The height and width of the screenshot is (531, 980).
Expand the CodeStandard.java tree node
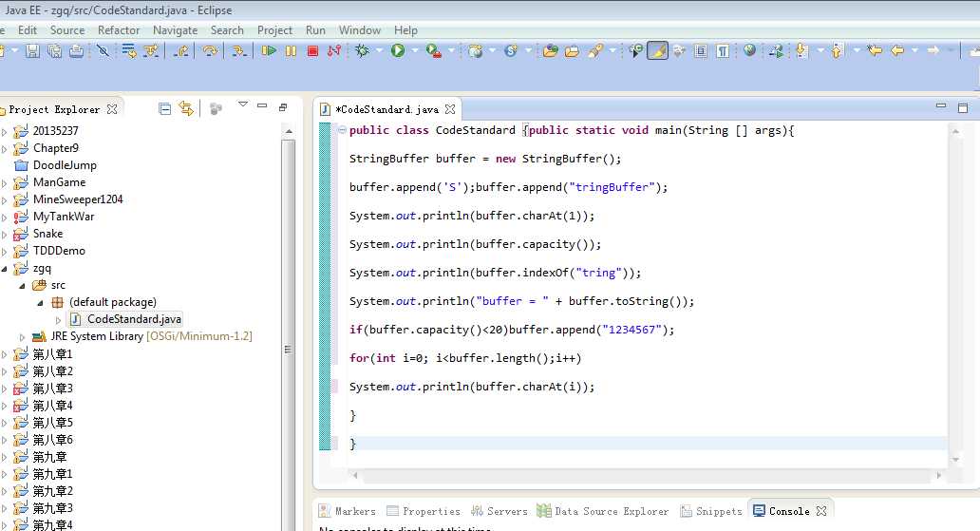pos(59,319)
